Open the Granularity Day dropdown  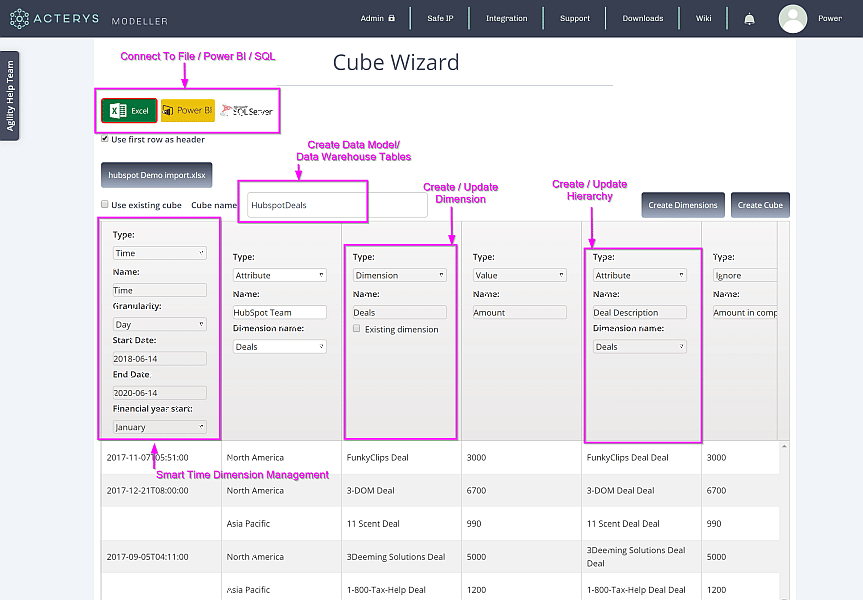pyautogui.click(x=160, y=324)
